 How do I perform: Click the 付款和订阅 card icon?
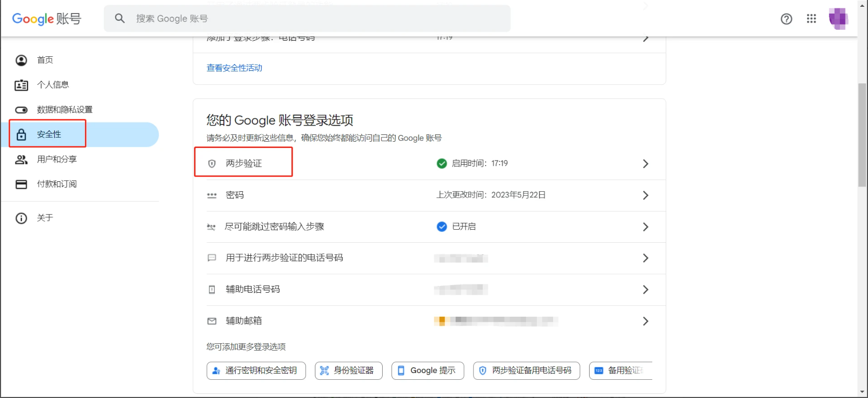coord(21,184)
